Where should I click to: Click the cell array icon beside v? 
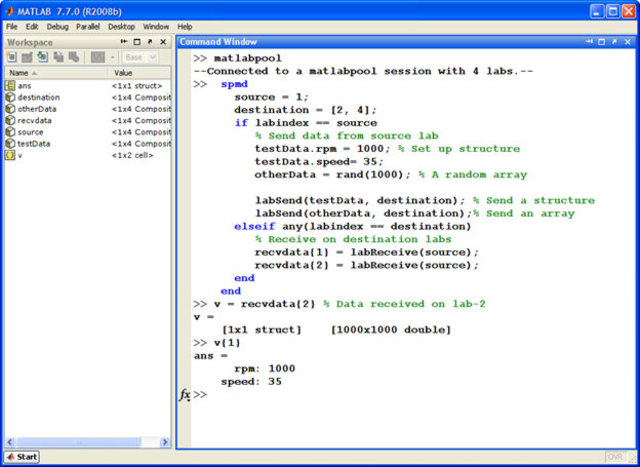(x=10, y=155)
